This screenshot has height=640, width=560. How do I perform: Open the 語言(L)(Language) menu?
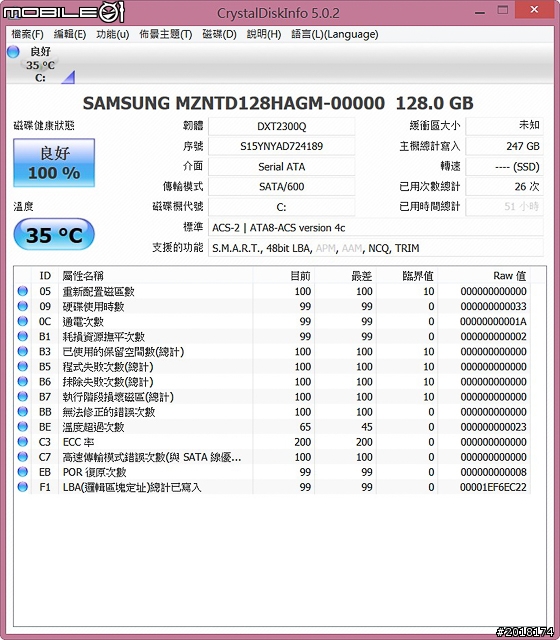tap(335, 34)
